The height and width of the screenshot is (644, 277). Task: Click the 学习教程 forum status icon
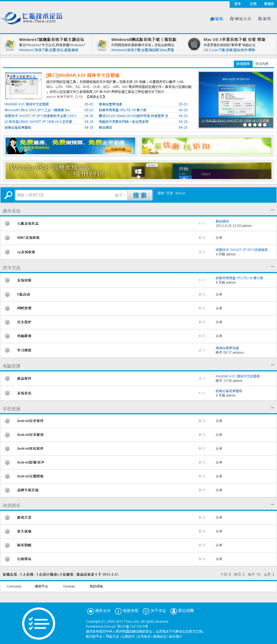pyautogui.click(x=7, y=350)
